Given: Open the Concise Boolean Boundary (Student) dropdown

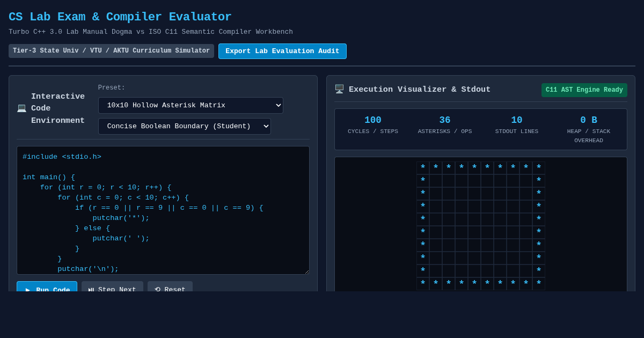Looking at the screenshot, I should [x=185, y=126].
